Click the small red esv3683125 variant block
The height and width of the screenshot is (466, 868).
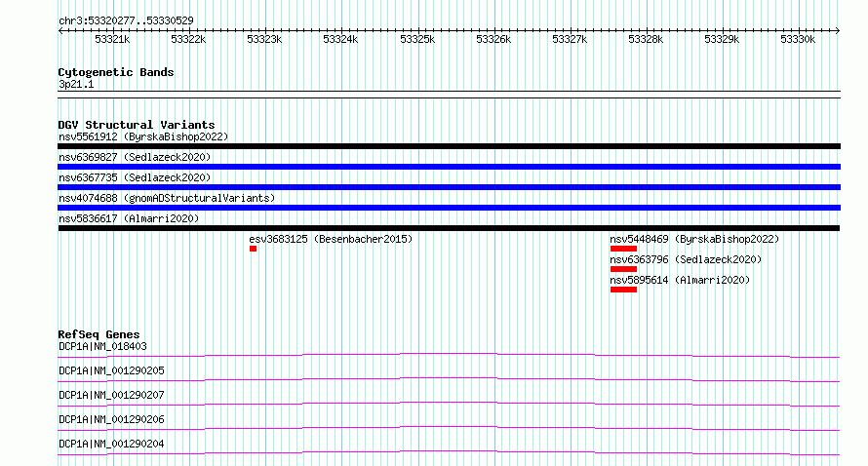click(253, 249)
